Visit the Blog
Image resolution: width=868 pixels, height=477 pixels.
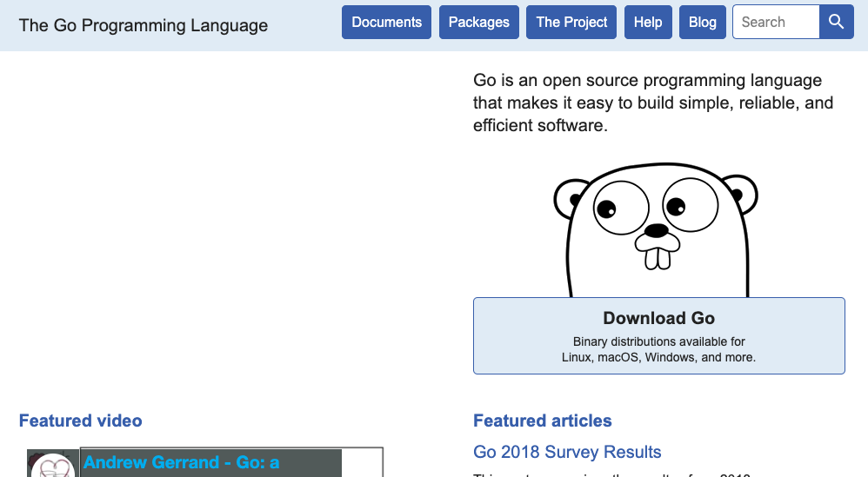703,22
